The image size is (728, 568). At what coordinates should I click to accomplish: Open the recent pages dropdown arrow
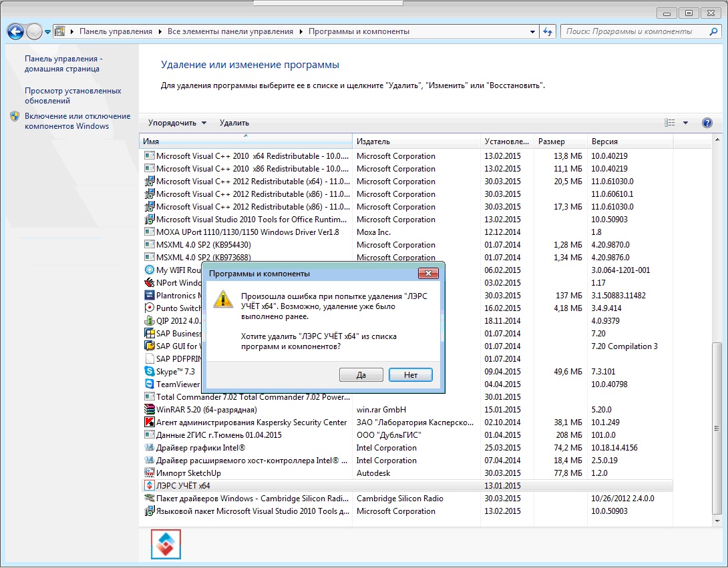coord(47,32)
